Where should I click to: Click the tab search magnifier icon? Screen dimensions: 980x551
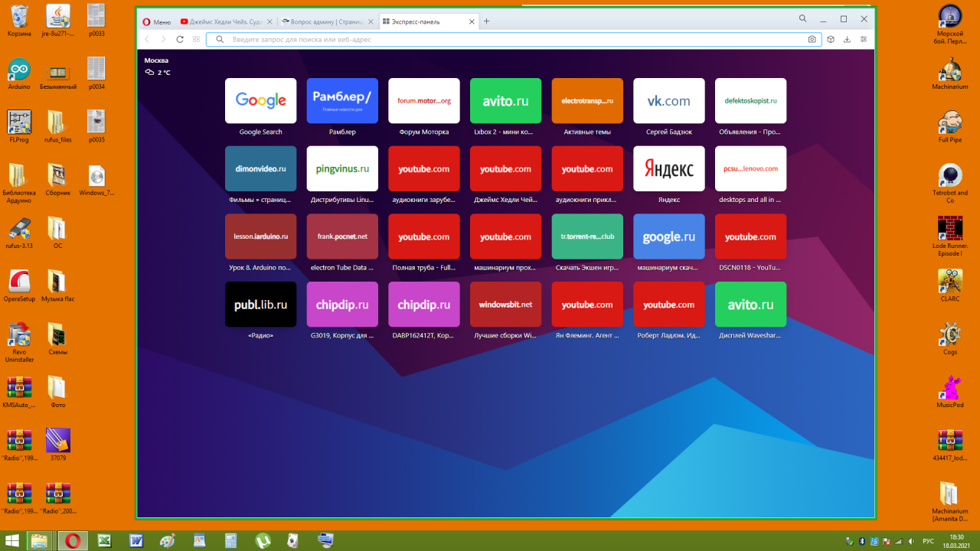pos(802,18)
